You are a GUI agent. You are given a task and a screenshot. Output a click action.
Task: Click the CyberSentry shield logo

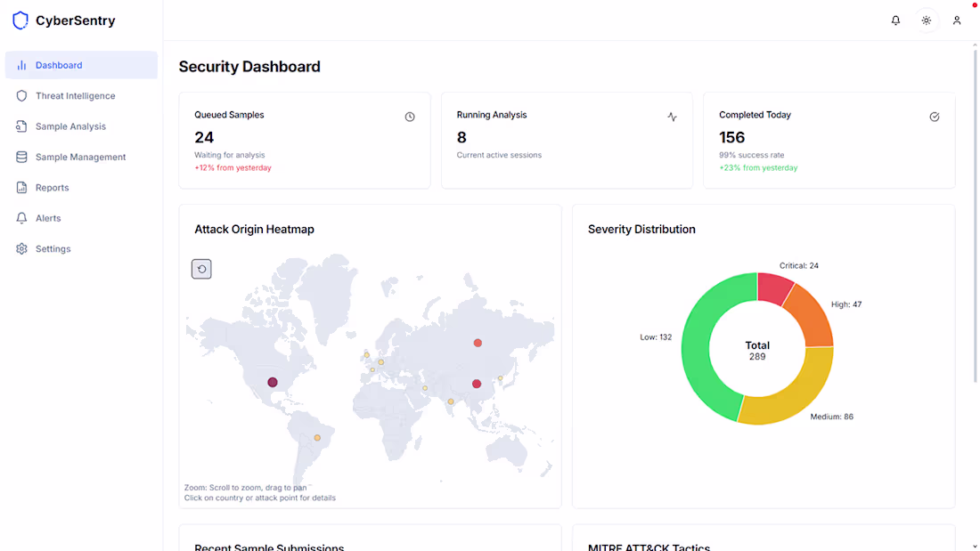(x=20, y=20)
